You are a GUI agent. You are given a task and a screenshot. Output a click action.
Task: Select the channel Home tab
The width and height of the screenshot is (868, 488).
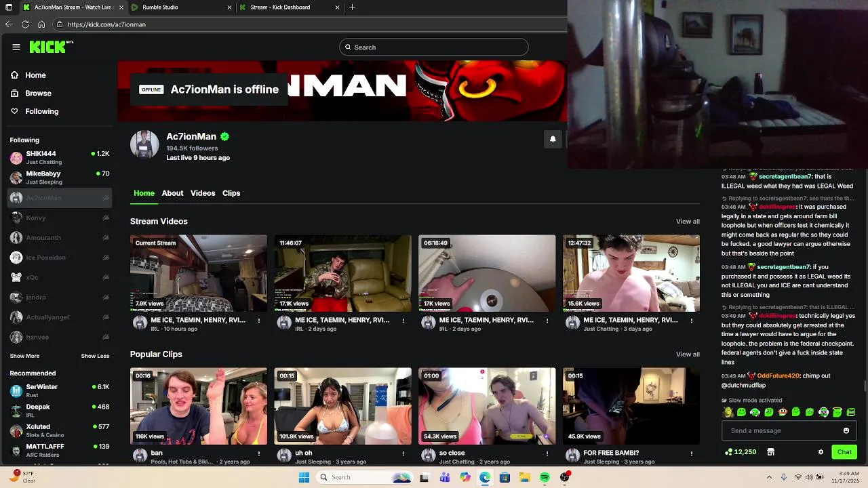click(x=144, y=193)
